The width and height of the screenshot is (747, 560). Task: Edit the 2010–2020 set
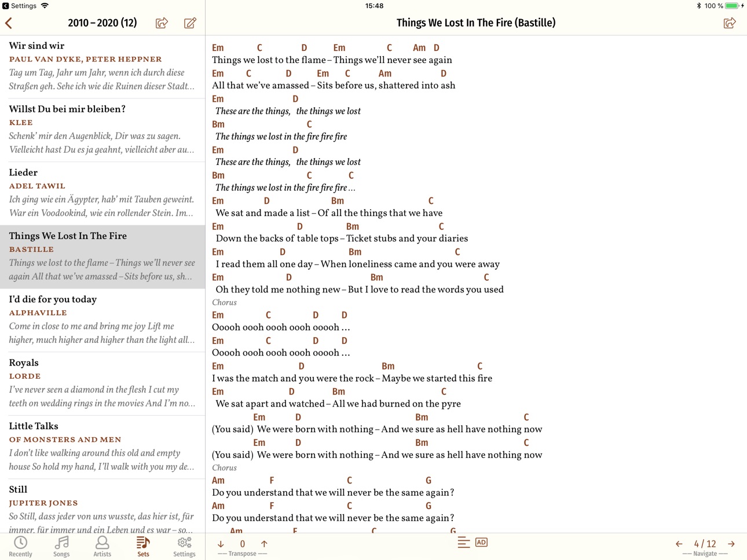(x=190, y=23)
